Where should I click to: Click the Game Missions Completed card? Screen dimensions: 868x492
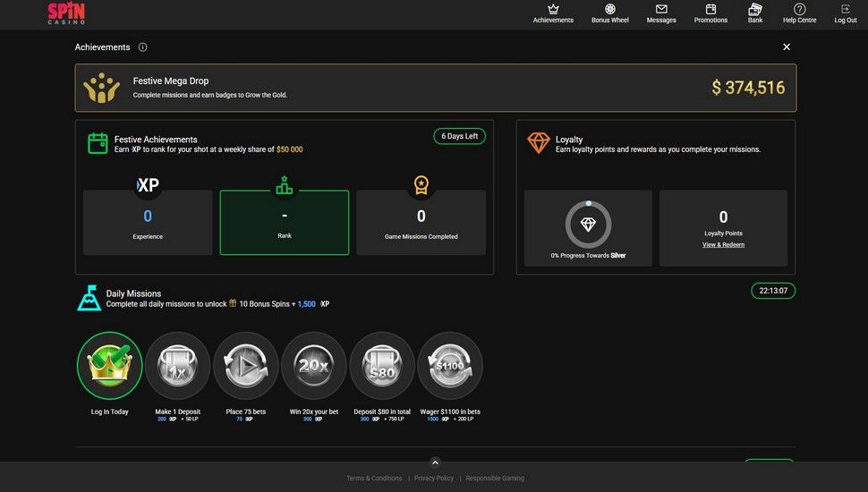point(421,223)
